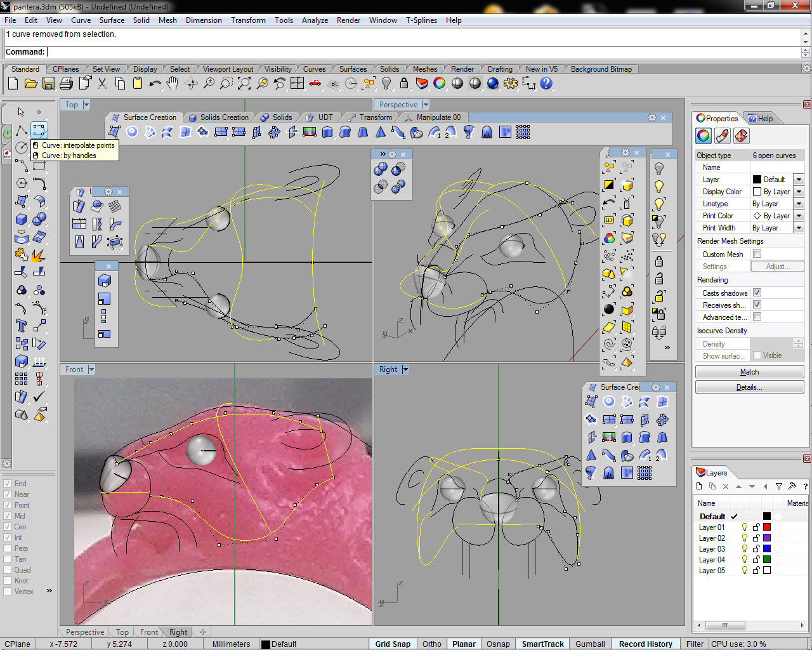Open the Surface menu
Screen dimensions: 812x650
tap(112, 20)
